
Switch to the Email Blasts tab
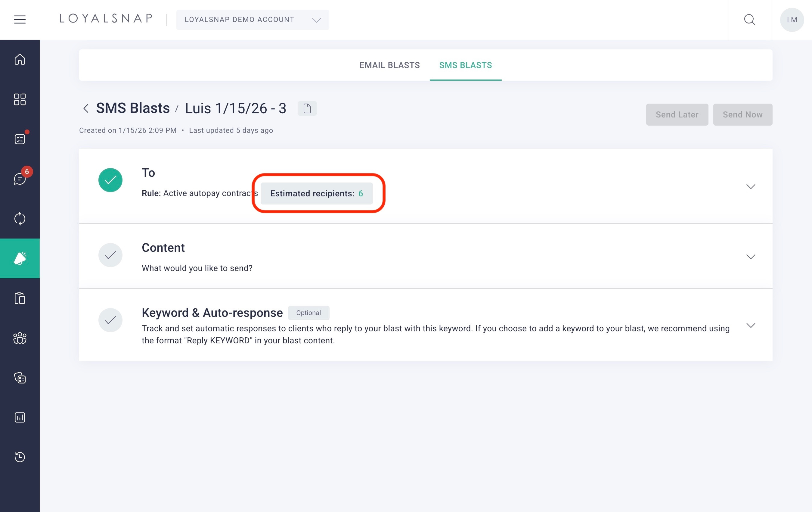[389, 65]
